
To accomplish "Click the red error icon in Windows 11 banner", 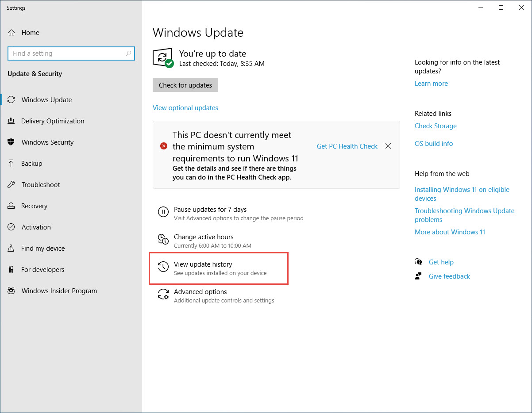I will (164, 146).
